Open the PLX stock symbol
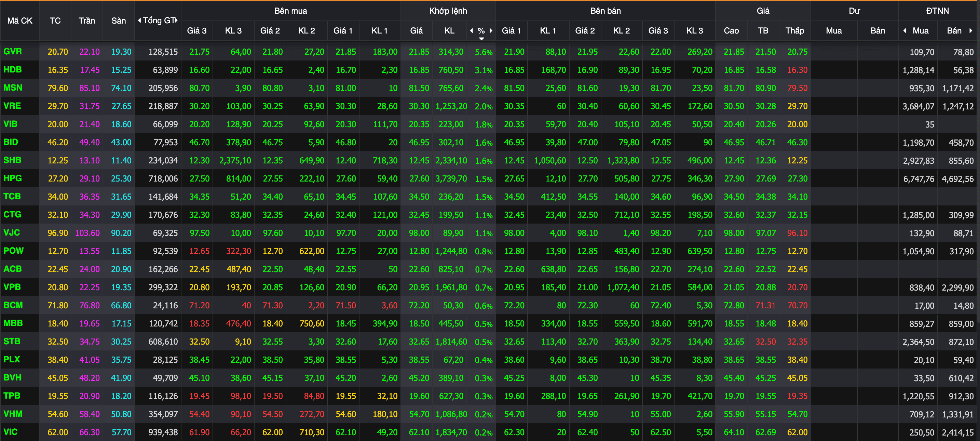980x441 pixels. tap(12, 359)
